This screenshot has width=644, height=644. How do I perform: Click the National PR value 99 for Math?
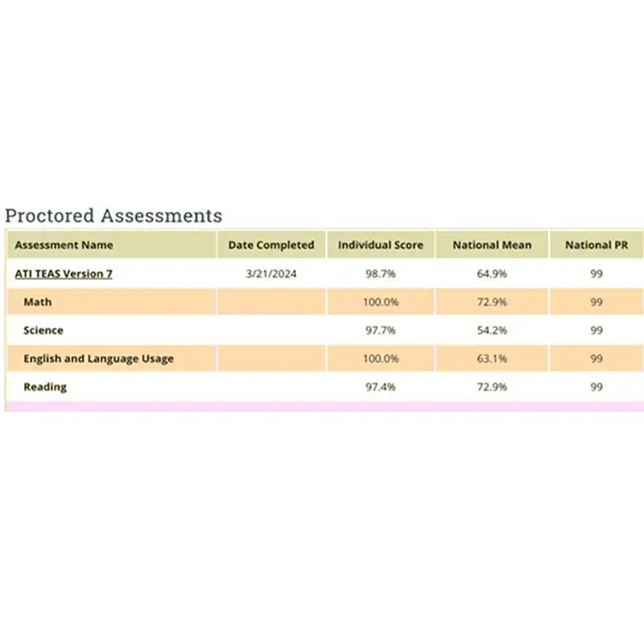(x=596, y=302)
